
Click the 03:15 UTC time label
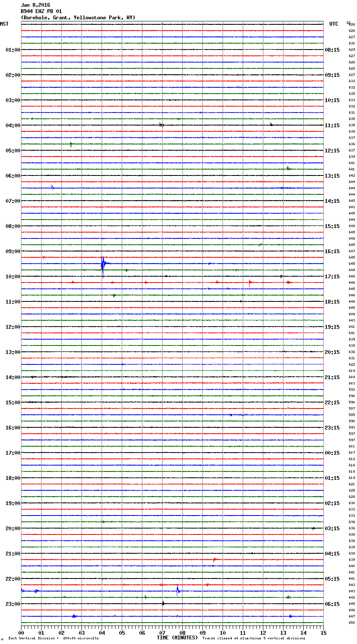[x=332, y=529]
